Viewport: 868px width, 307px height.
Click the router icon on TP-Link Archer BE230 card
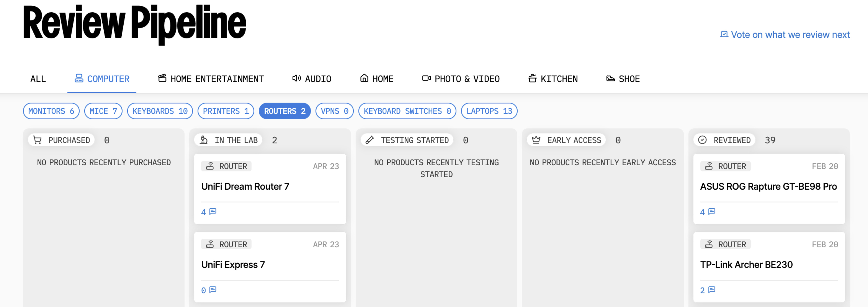[709, 244]
